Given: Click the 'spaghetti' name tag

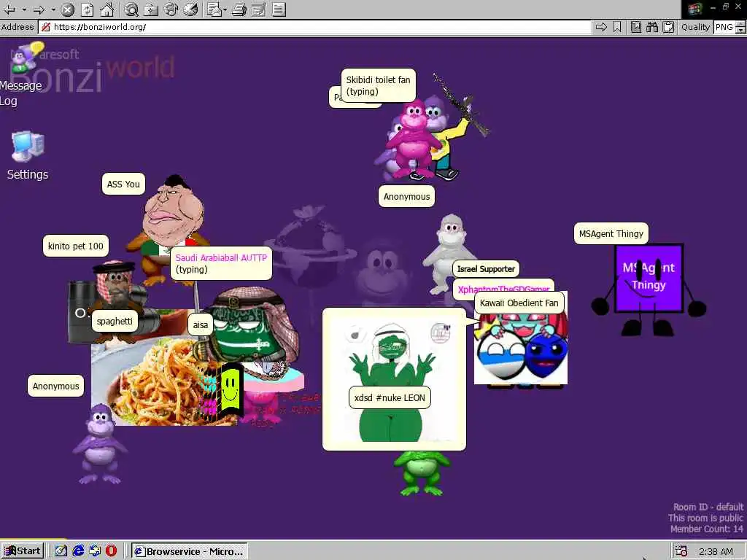Looking at the screenshot, I should tap(115, 322).
